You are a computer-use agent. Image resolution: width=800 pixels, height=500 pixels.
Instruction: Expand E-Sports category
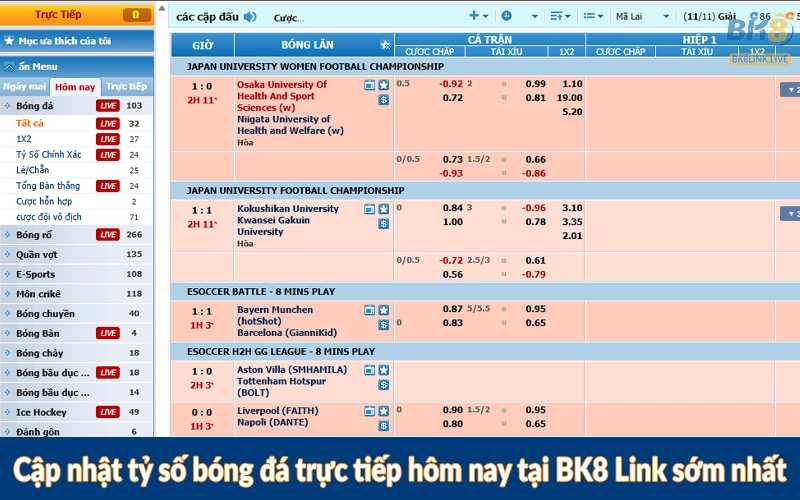click(77, 274)
